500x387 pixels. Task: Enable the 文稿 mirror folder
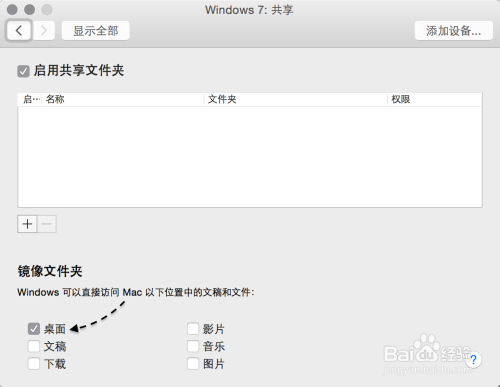point(34,346)
